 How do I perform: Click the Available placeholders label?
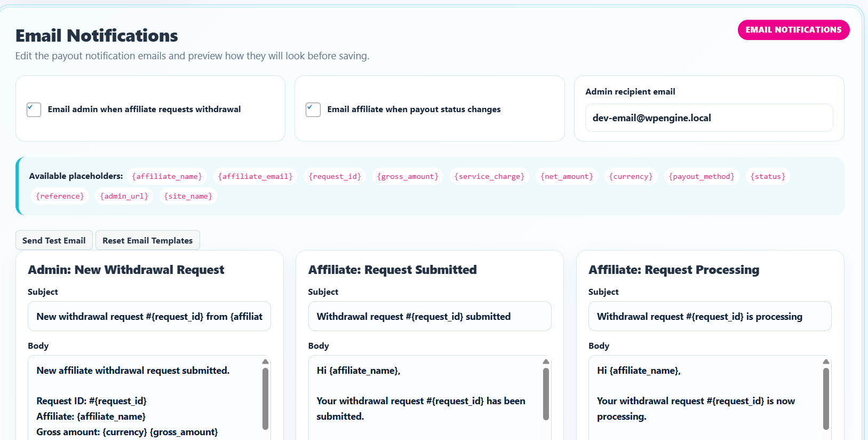(x=76, y=176)
